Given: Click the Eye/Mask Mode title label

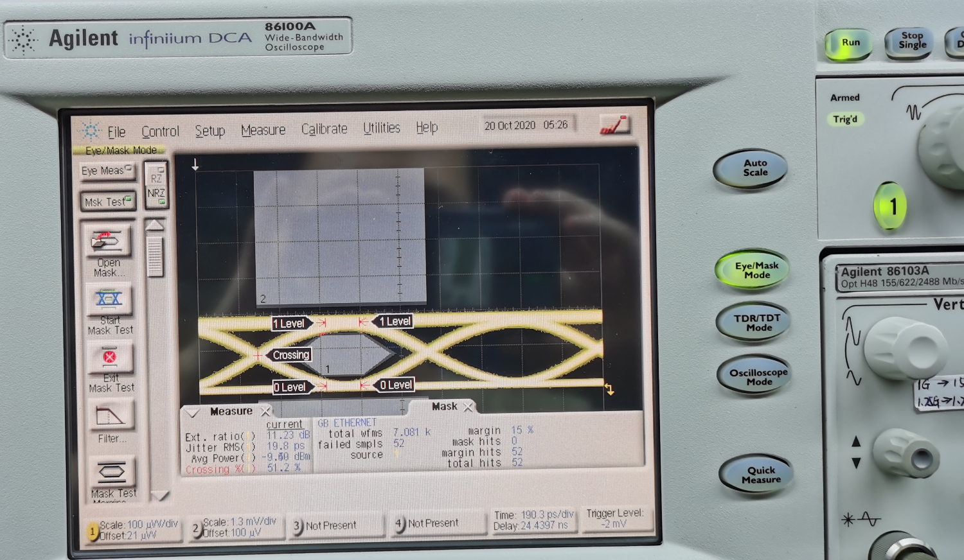Looking at the screenshot, I should pos(121,150).
